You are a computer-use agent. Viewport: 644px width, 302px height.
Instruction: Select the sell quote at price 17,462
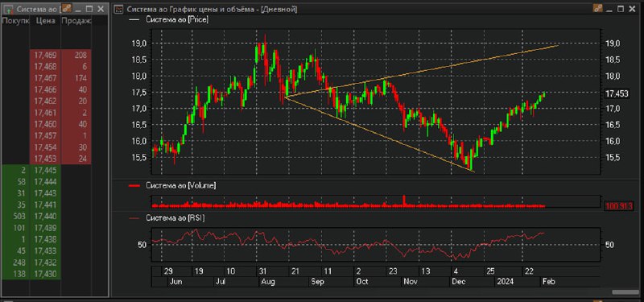click(x=45, y=101)
